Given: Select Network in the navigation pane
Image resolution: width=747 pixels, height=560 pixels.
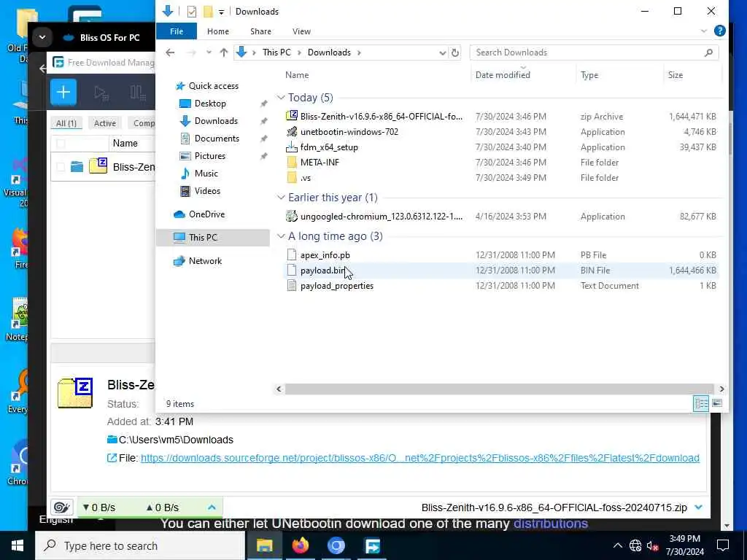Looking at the screenshot, I should pos(205,261).
